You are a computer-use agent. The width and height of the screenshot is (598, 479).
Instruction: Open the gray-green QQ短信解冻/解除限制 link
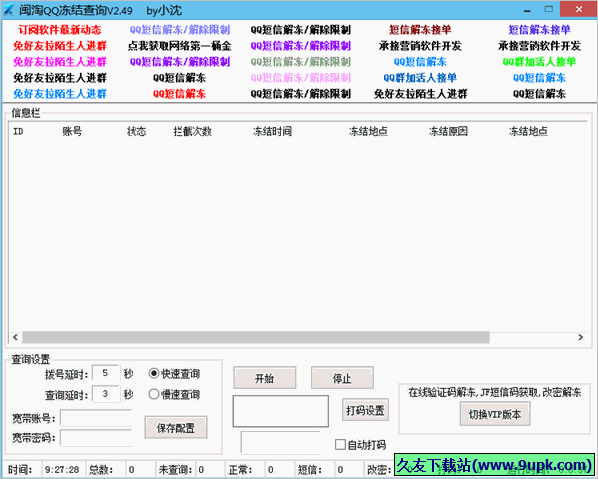[301, 62]
